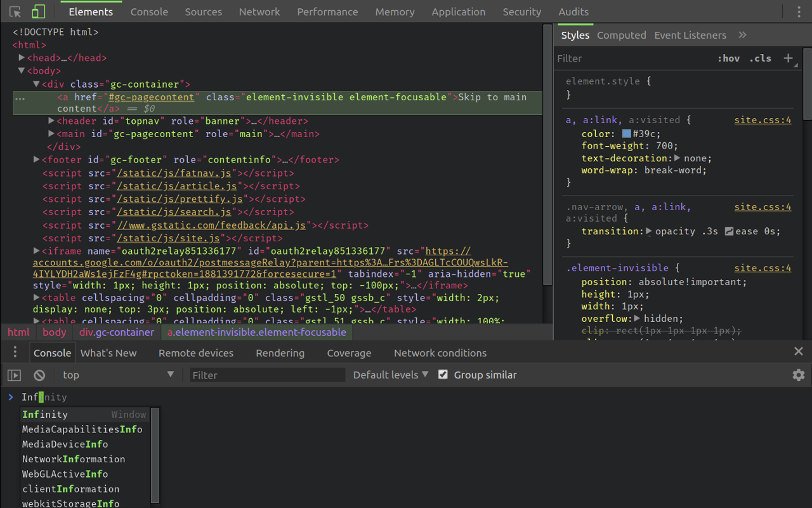
Task: Open the Performance tab
Action: (327, 11)
